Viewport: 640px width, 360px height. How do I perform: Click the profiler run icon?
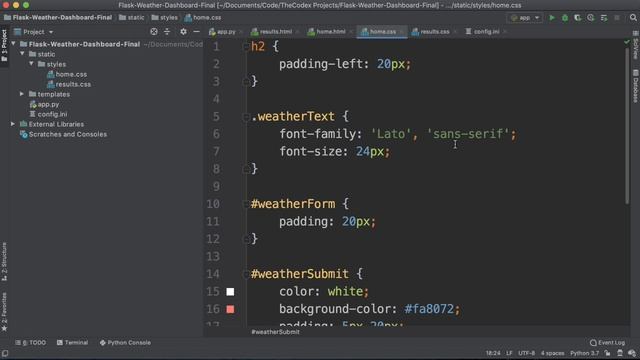pyautogui.click(x=591, y=18)
